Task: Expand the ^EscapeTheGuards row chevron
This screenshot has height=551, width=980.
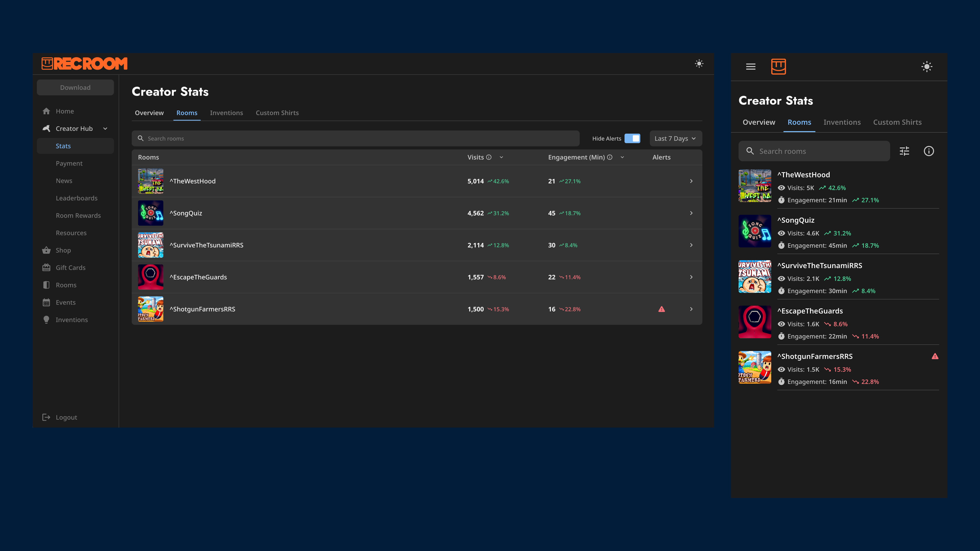Action: coord(691,277)
